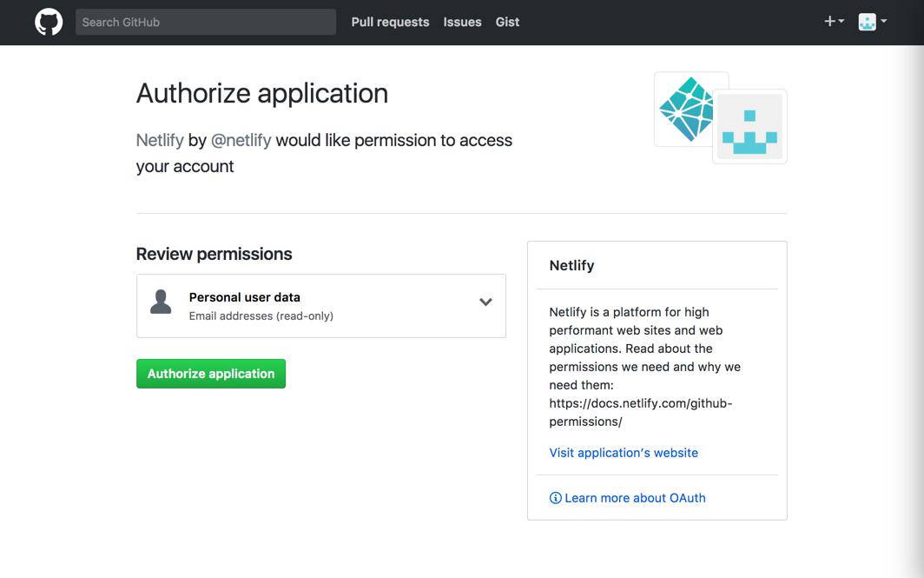Select the Pull requests navigation item
Viewport: 924px width, 578px height.
[x=389, y=22]
